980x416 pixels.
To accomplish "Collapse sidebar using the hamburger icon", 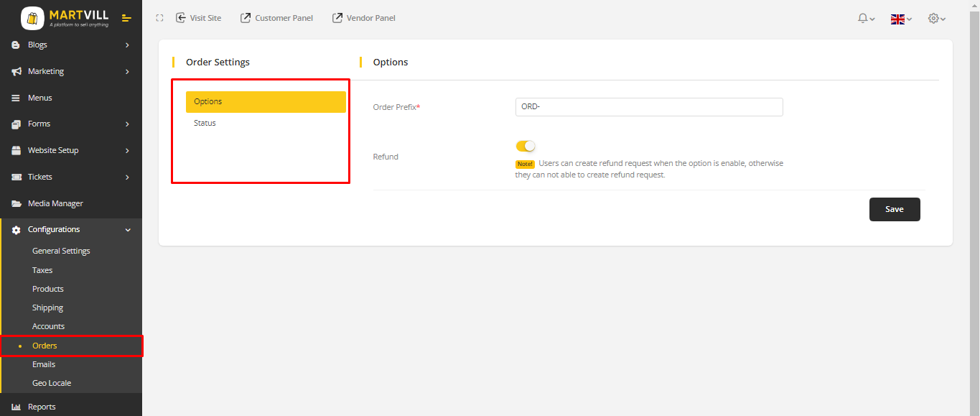I will click(126, 18).
